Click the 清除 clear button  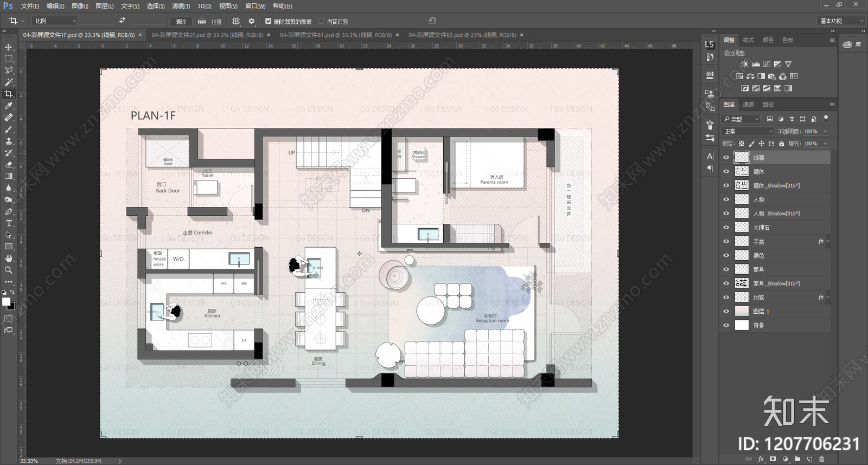pyautogui.click(x=181, y=21)
